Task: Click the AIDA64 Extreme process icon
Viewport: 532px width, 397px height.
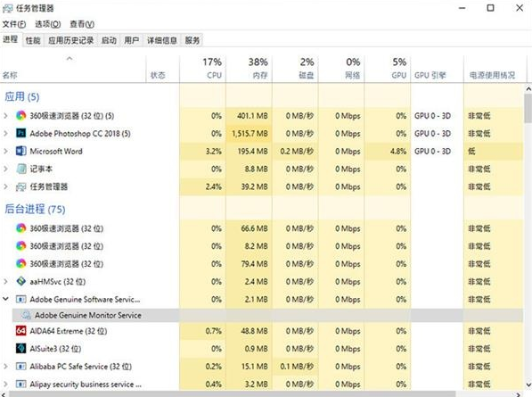Action: coord(20,330)
